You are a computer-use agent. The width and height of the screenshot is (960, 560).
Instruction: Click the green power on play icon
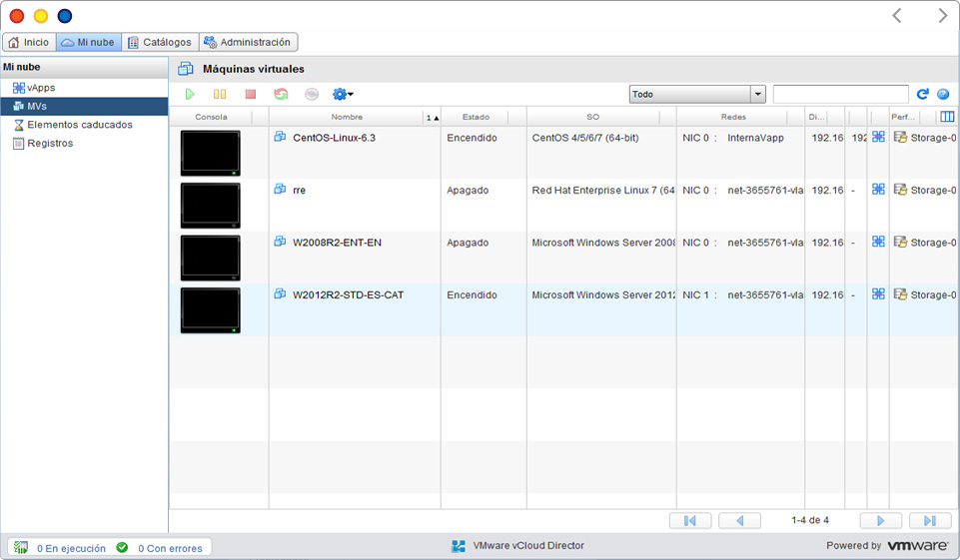pos(190,94)
